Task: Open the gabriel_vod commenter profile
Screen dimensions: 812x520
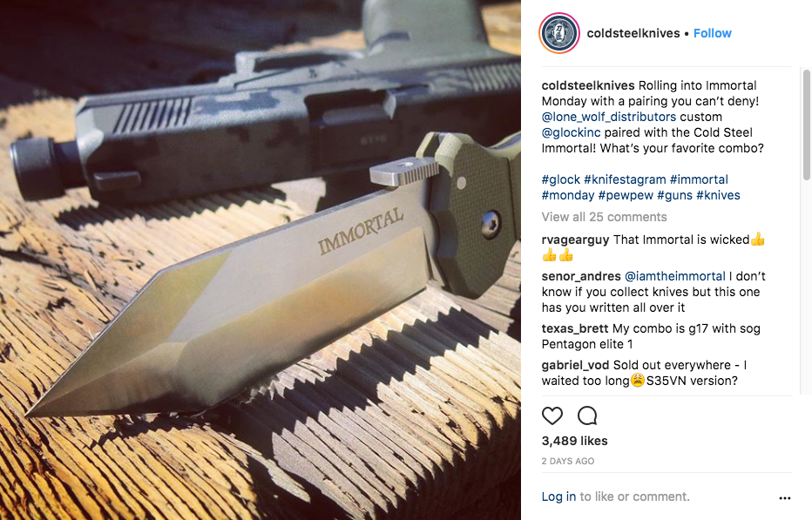Action: coord(575,365)
